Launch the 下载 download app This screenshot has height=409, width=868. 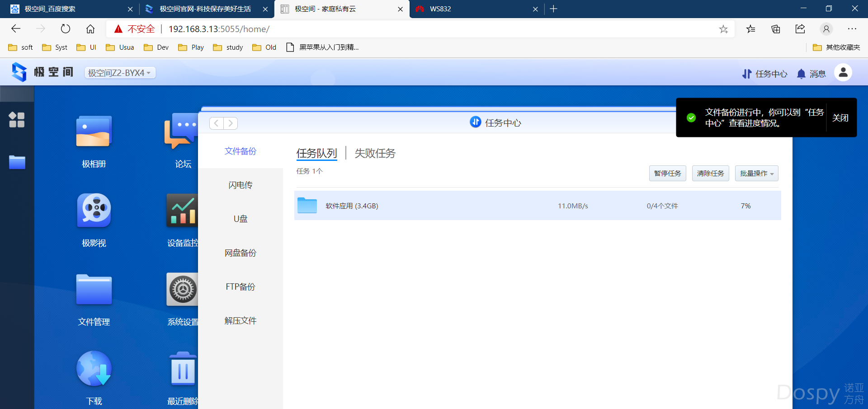coord(94,368)
